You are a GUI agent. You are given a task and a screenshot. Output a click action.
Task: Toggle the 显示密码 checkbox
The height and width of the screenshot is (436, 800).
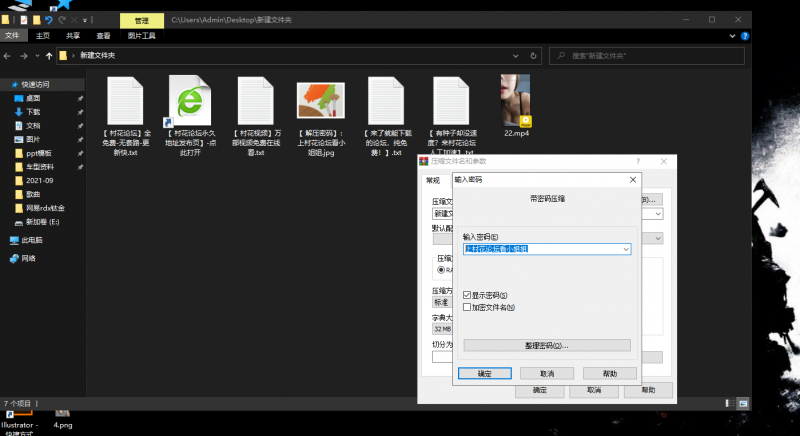click(x=467, y=295)
